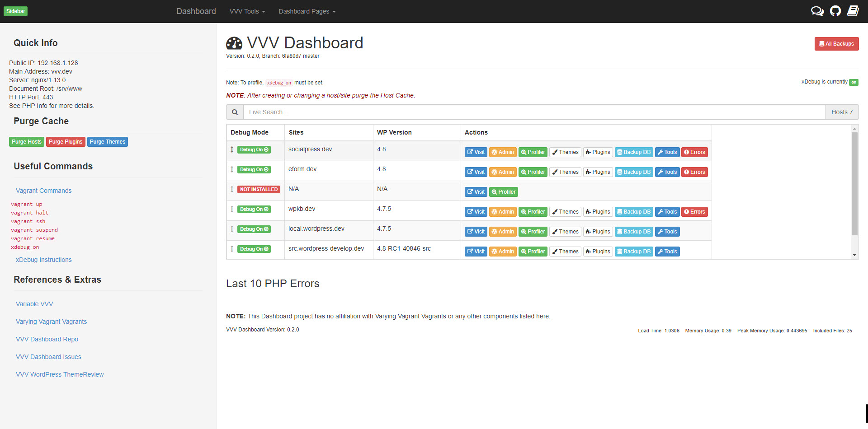Open VVV WordPress ThemeReview link
The height and width of the screenshot is (429, 868).
(60, 374)
